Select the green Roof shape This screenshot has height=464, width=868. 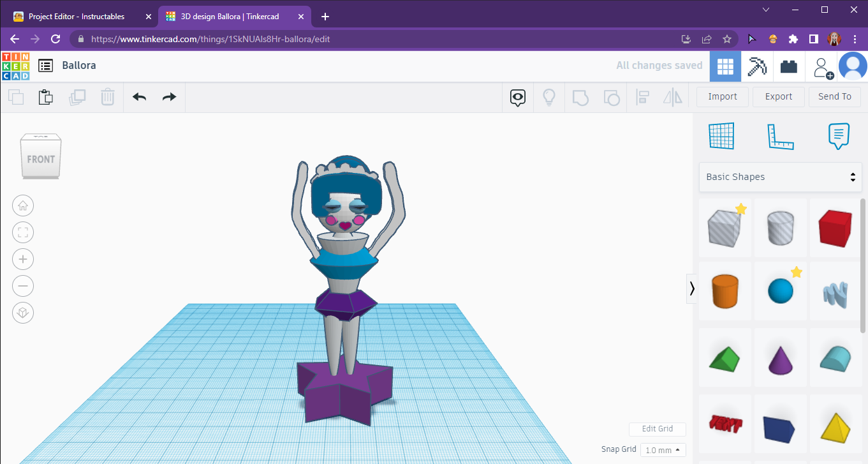(725, 357)
